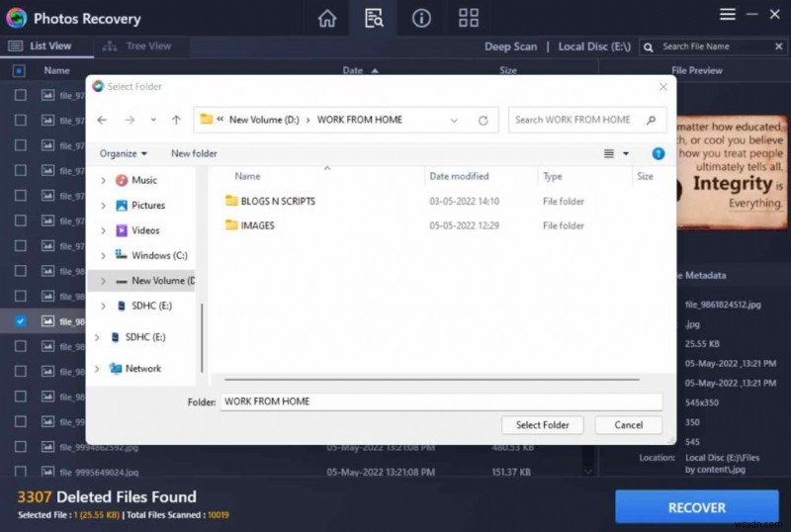Open the Home icon in Photos Recovery
This screenshot has height=532, width=791.
tap(327, 18)
